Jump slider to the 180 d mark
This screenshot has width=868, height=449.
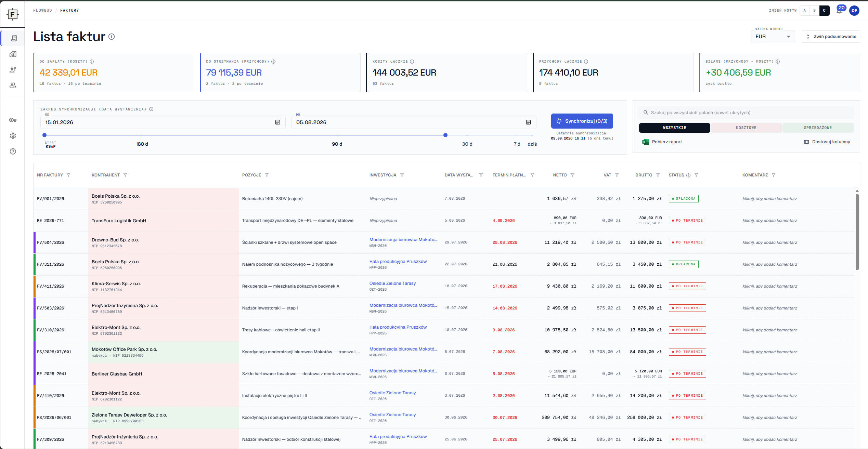coord(142,144)
